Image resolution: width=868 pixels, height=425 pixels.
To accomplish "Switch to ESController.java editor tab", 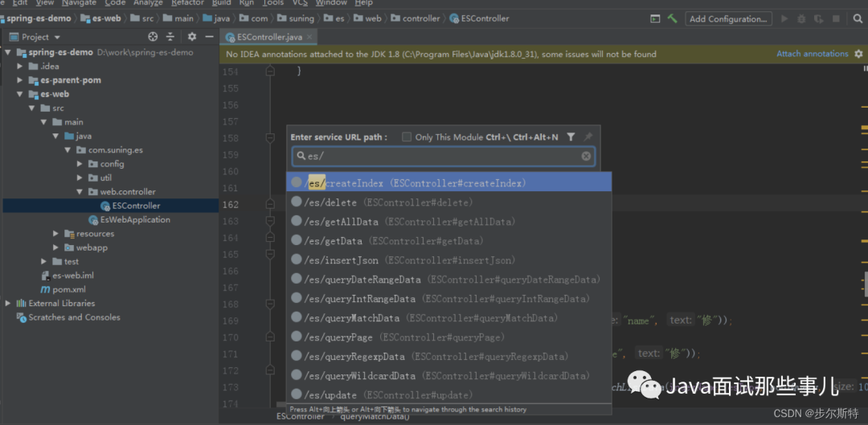I will 267,37.
